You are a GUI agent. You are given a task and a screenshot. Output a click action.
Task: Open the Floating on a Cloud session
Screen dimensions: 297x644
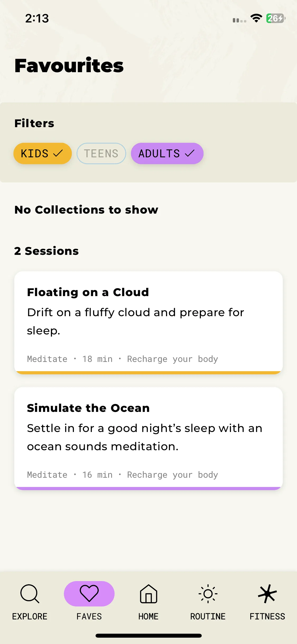pos(148,323)
